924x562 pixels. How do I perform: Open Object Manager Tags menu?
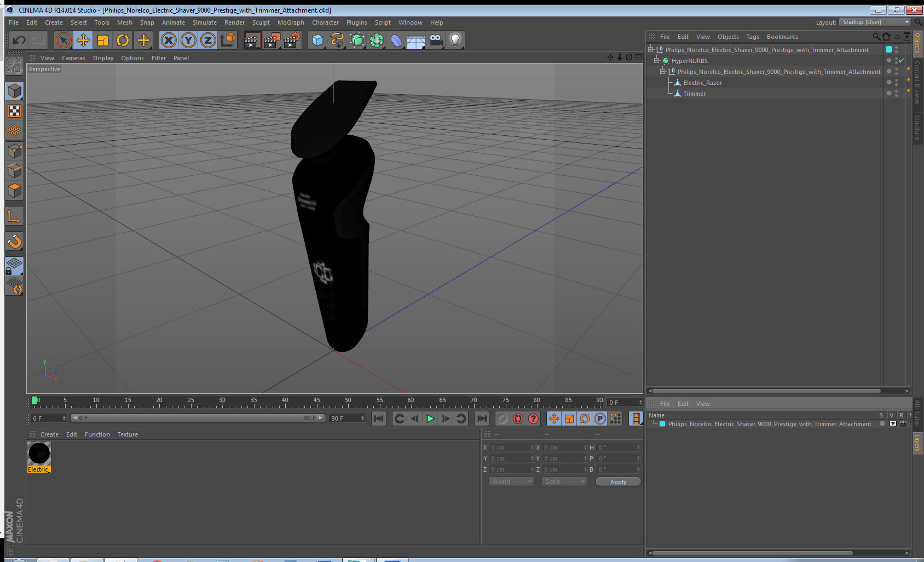coord(753,37)
